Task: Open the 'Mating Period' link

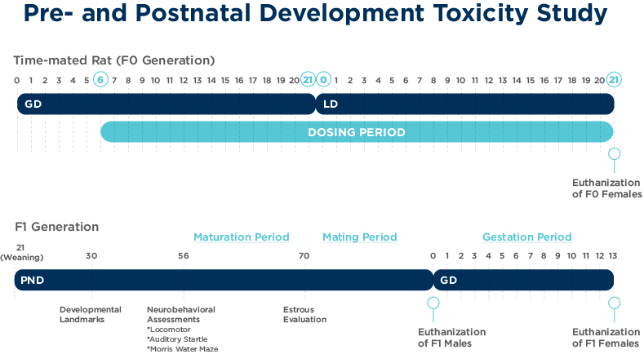Action: [x=360, y=237]
